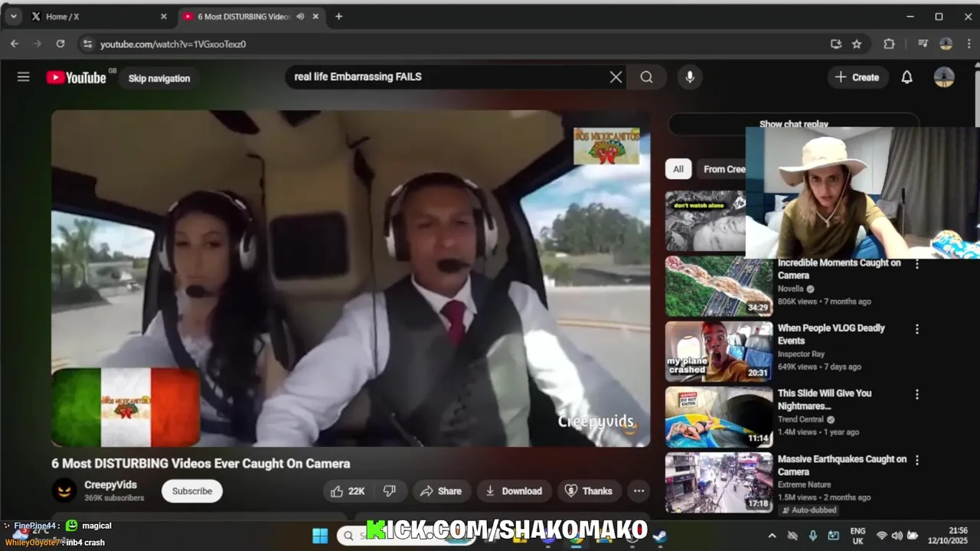Open CreepyVids channel avatar
The height and width of the screenshot is (551, 980).
(x=64, y=491)
